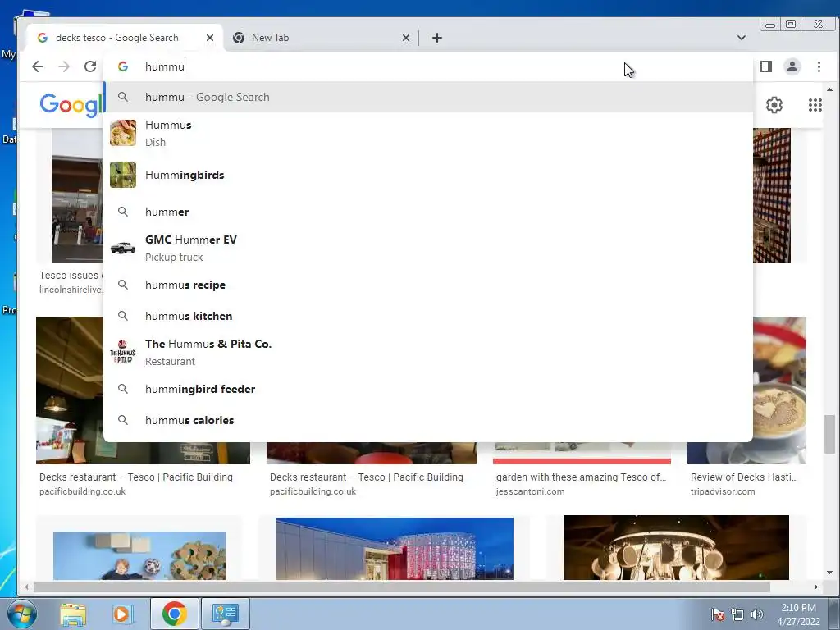
Task: Click the Hummus dish thumbnail icon
Action: tap(123, 134)
